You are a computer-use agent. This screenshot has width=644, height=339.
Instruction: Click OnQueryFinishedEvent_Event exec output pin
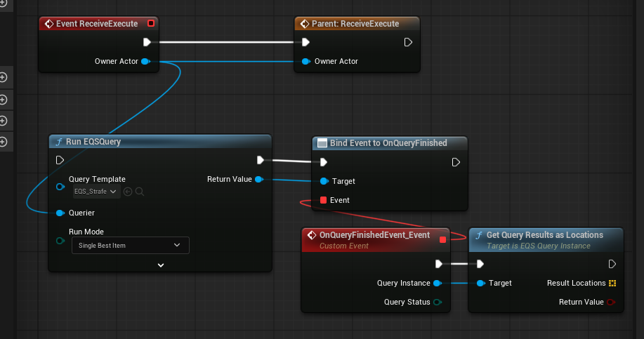pyautogui.click(x=439, y=264)
